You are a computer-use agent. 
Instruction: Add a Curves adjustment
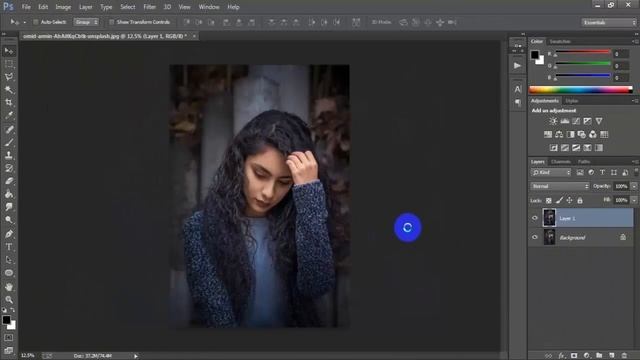(x=576, y=121)
